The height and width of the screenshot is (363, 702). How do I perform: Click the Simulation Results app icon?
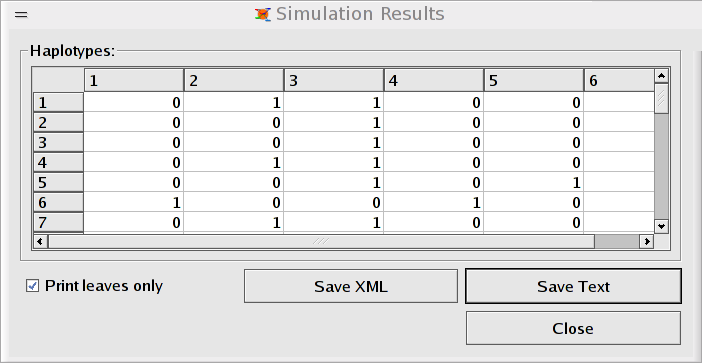click(263, 14)
